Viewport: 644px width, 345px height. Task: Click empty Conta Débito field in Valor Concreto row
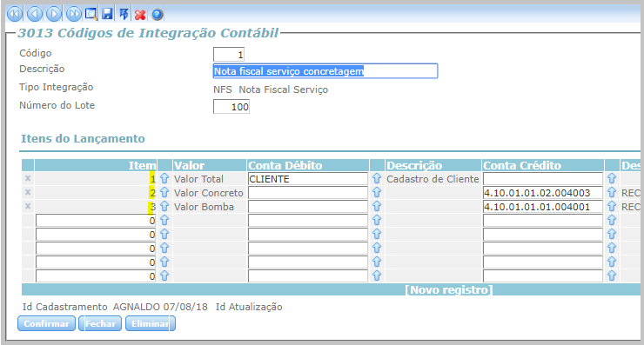pyautogui.click(x=307, y=193)
